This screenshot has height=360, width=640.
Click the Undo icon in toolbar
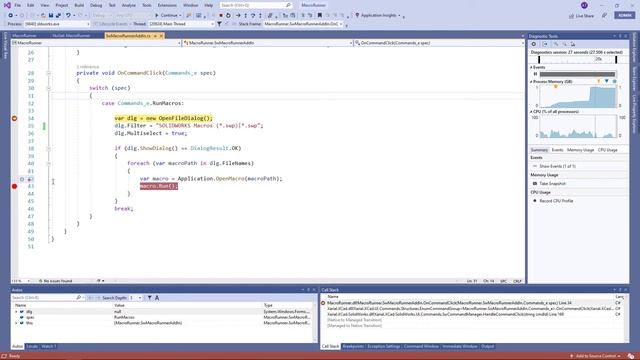tap(68, 16)
